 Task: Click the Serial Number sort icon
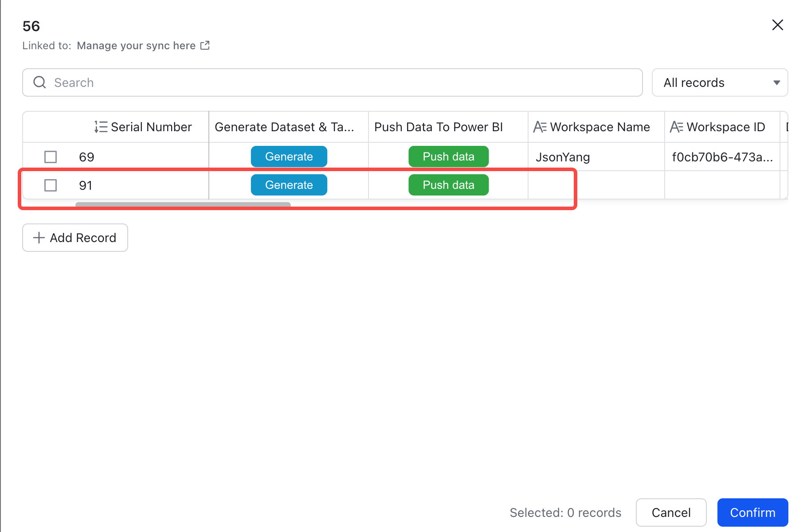[x=101, y=127]
